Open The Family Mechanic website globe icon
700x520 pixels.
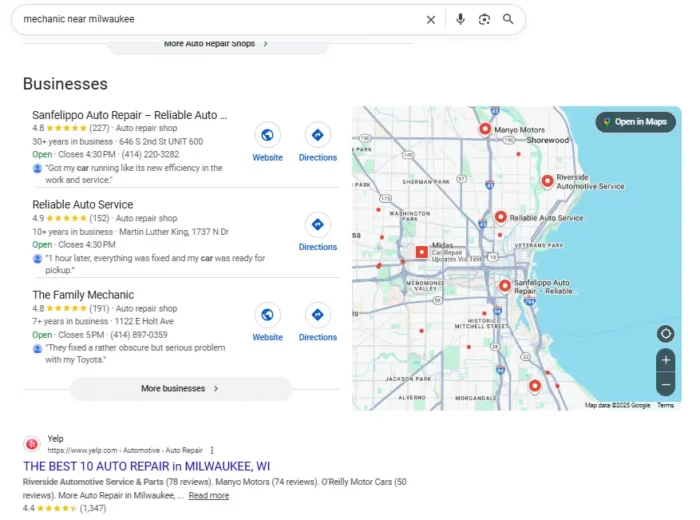pos(267,315)
